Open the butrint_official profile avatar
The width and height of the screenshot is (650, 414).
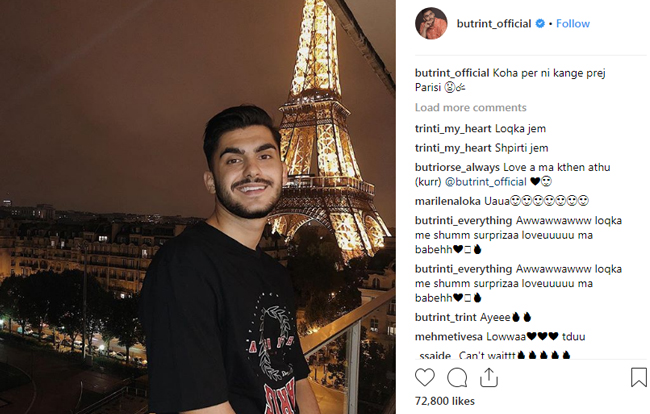(x=431, y=24)
